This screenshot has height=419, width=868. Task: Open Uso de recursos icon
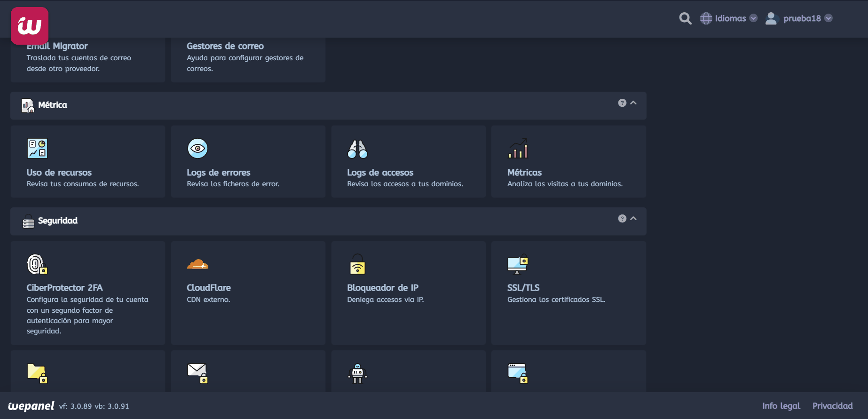(37, 149)
